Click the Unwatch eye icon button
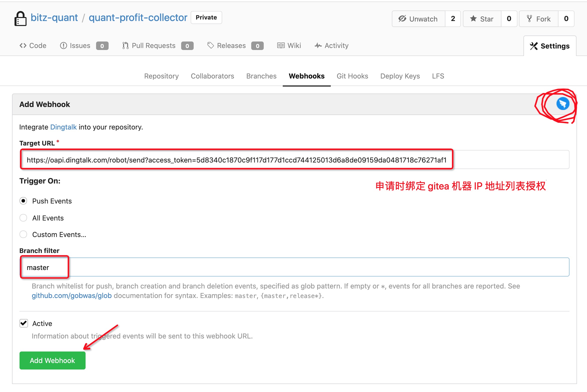587x392 pixels. tap(418, 19)
